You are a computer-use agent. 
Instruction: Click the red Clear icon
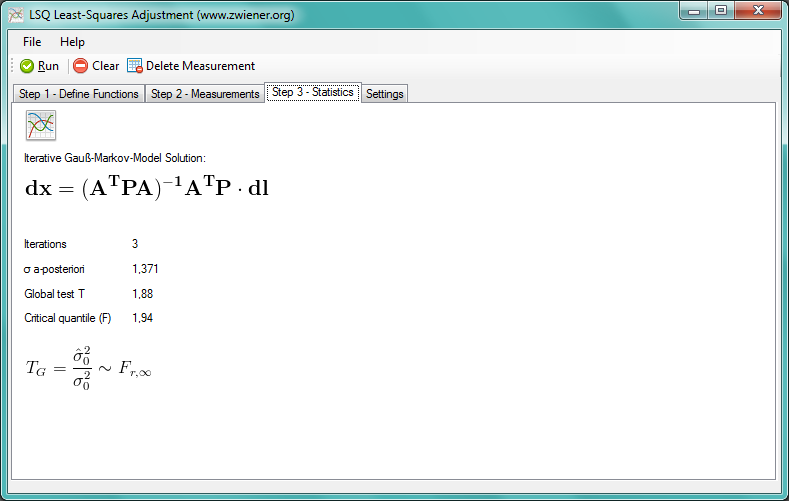click(x=80, y=66)
